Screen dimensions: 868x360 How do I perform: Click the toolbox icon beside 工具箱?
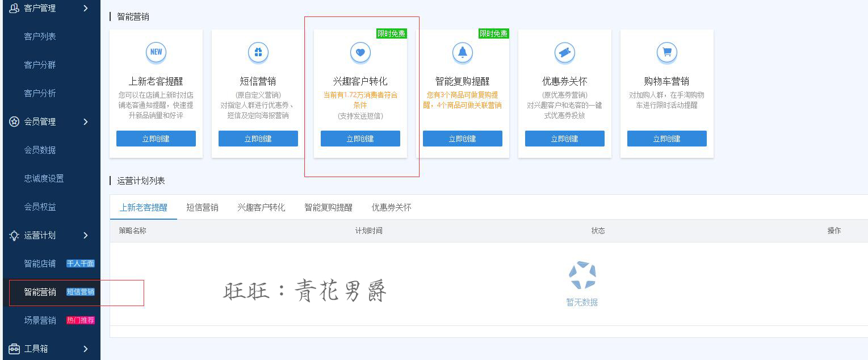pyautogui.click(x=14, y=349)
